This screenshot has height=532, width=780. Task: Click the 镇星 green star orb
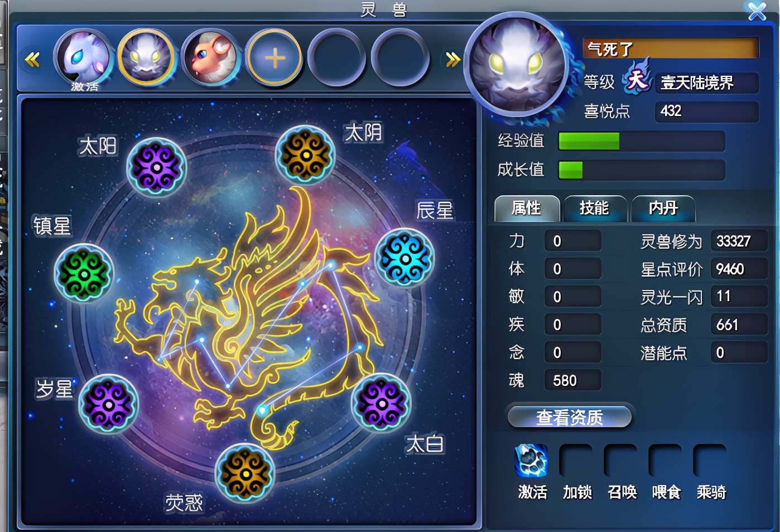84,273
